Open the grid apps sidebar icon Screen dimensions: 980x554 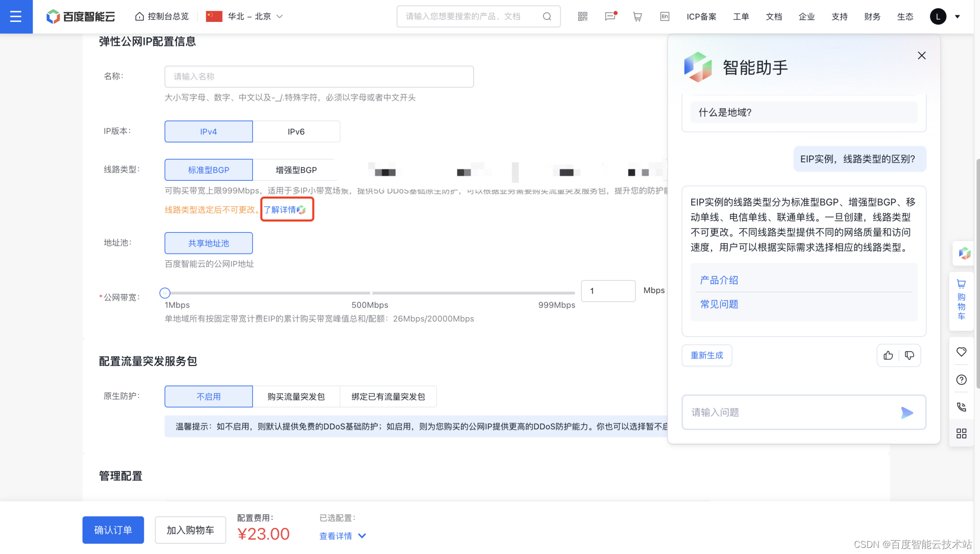961,433
